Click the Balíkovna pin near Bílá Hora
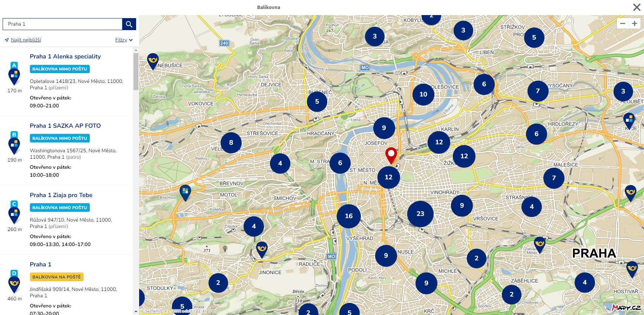The width and height of the screenshot is (644, 315). [185, 193]
